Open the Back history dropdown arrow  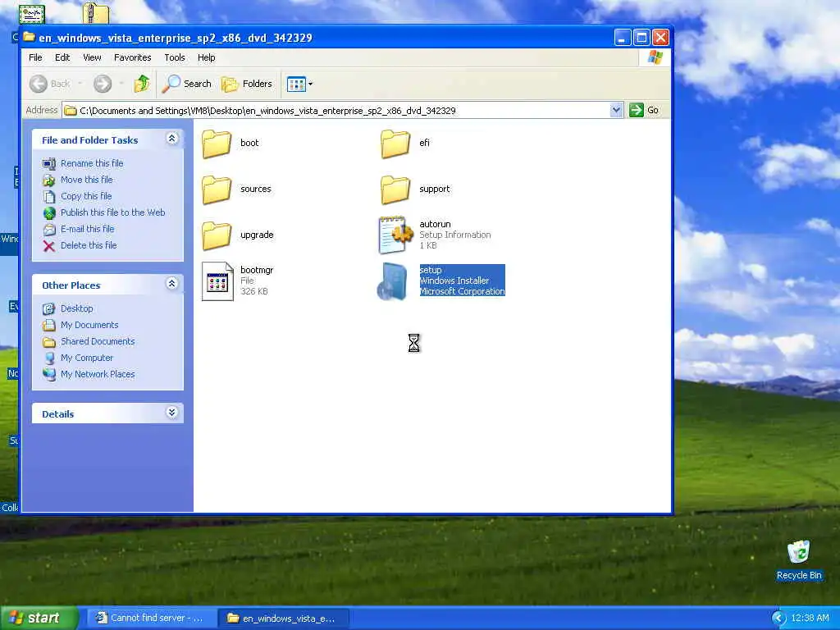coord(80,84)
